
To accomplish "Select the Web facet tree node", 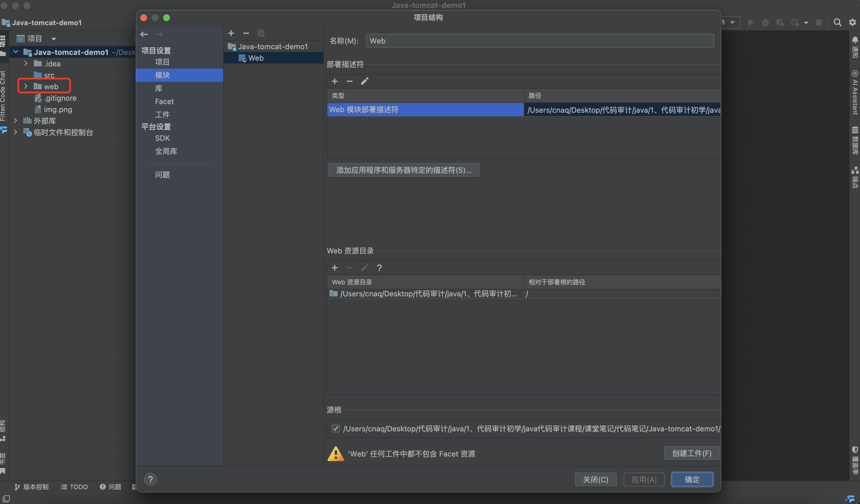I will pyautogui.click(x=255, y=58).
